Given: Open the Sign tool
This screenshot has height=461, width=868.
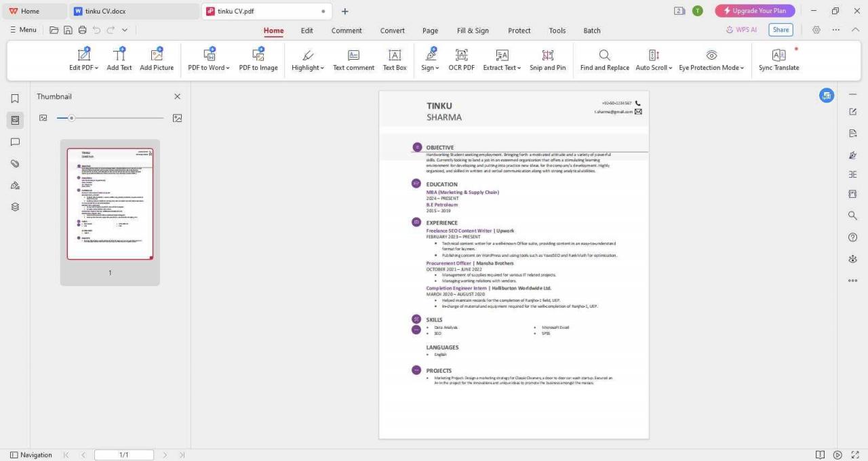Looking at the screenshot, I should coord(430,60).
